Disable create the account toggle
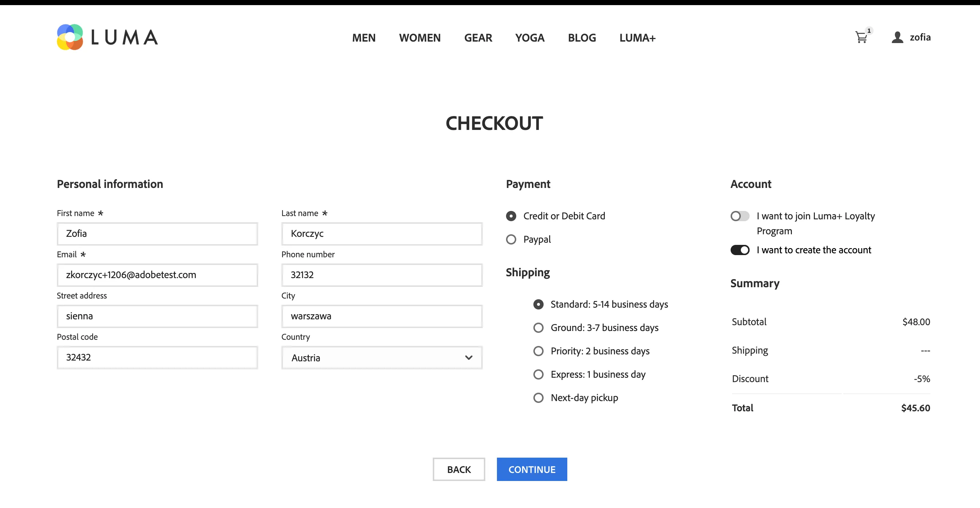The height and width of the screenshot is (508, 980). pos(740,250)
